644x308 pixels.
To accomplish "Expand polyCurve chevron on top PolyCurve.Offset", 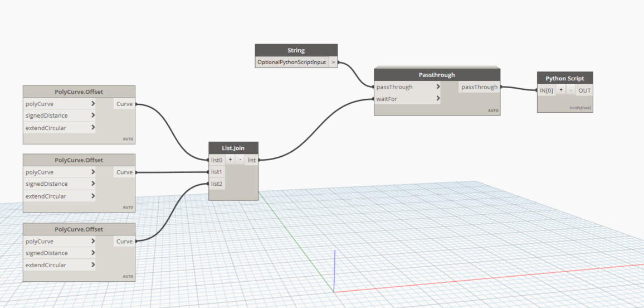I will point(93,104).
